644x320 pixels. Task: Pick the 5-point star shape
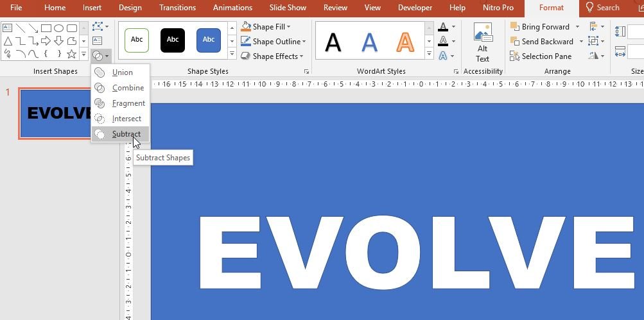[71, 55]
